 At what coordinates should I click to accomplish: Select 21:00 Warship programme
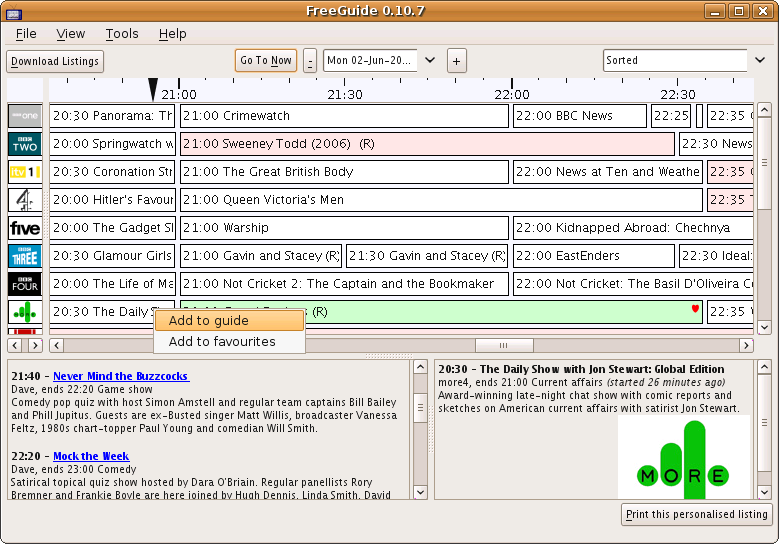click(x=344, y=228)
